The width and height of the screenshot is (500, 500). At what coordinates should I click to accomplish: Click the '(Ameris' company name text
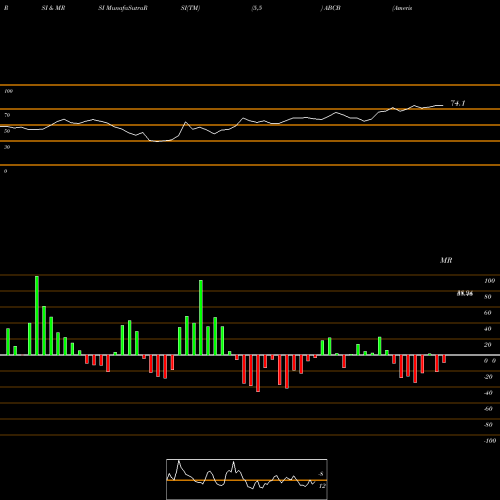click(402, 8)
